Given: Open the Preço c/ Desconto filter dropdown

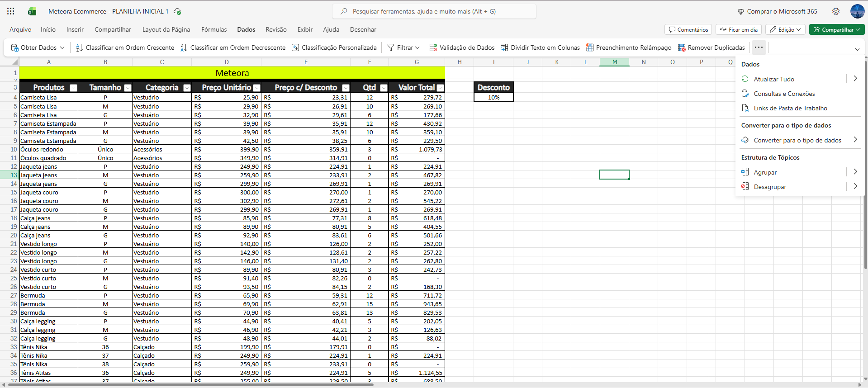Looking at the screenshot, I should (346, 88).
